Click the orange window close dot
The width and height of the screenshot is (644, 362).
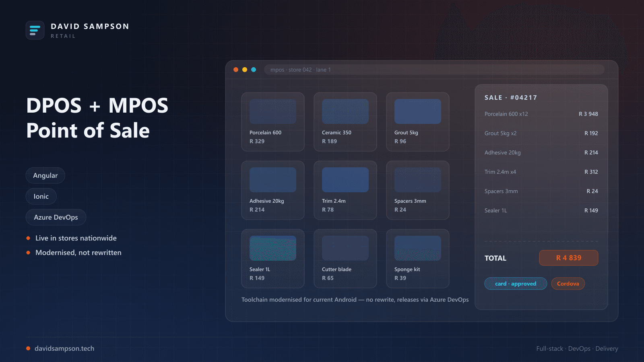tap(236, 70)
